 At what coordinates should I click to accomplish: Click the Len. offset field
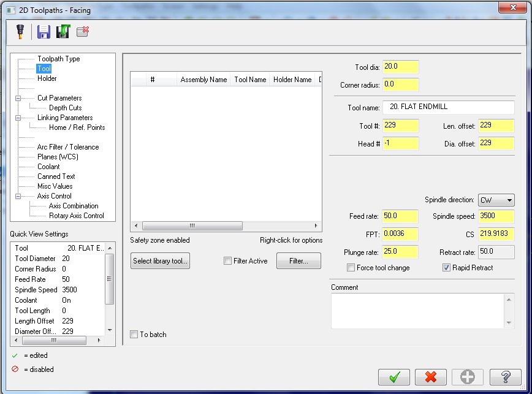click(496, 126)
